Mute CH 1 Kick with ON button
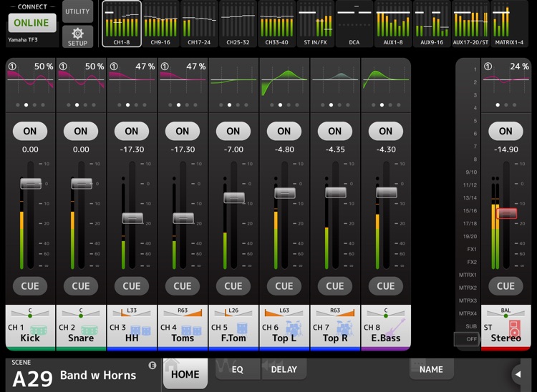This screenshot has height=392, width=537. [30, 131]
